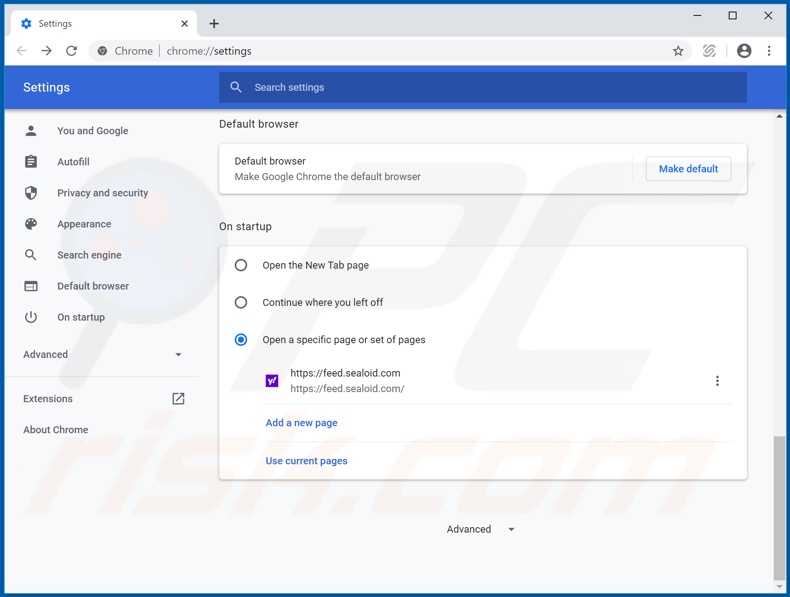Click the scrollbar up arrow

coord(779,116)
